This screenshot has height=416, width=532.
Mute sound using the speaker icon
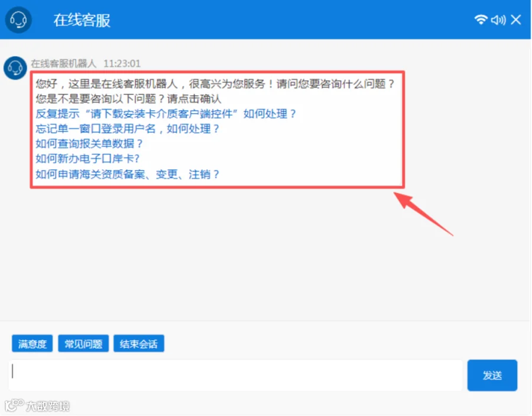point(498,20)
